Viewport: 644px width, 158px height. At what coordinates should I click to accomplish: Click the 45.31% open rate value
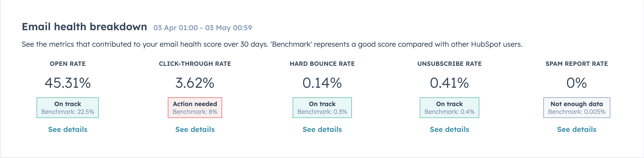pyautogui.click(x=68, y=83)
